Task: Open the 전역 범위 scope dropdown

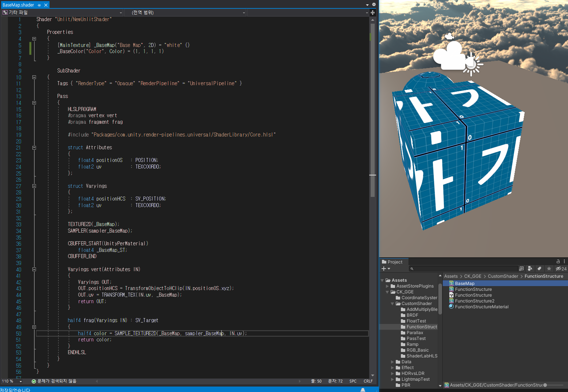Action: pyautogui.click(x=185, y=12)
